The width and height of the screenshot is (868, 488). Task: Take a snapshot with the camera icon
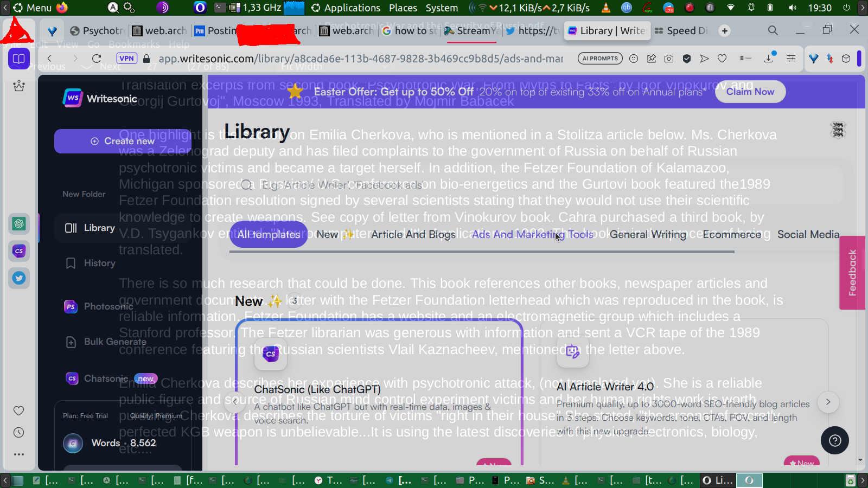pos(669,59)
